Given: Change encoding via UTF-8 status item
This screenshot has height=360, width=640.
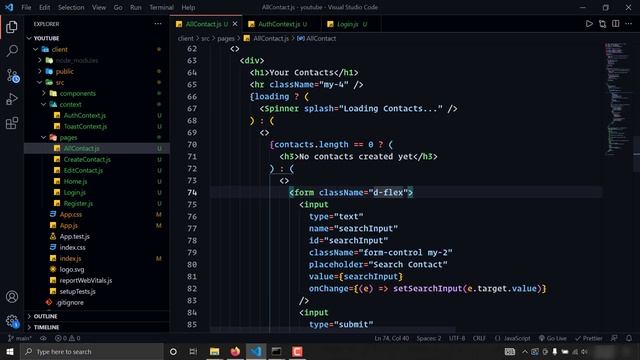Looking at the screenshot, I should [457, 338].
